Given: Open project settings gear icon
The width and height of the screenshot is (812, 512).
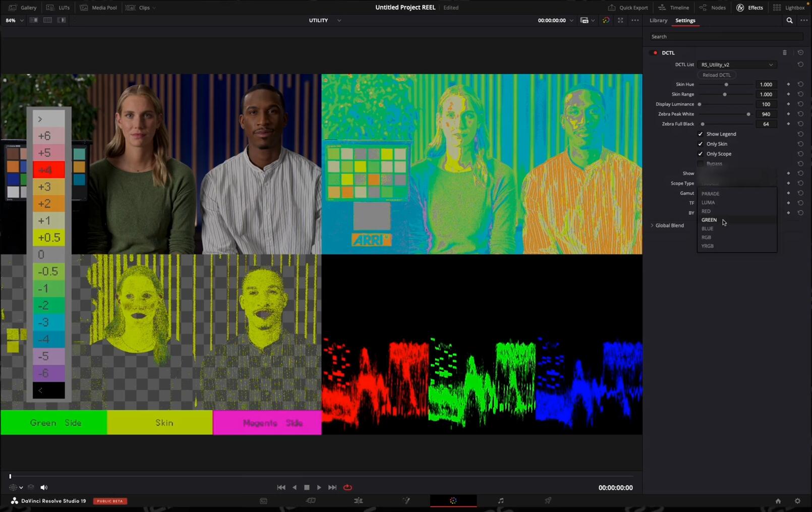Looking at the screenshot, I should pyautogui.click(x=797, y=501).
